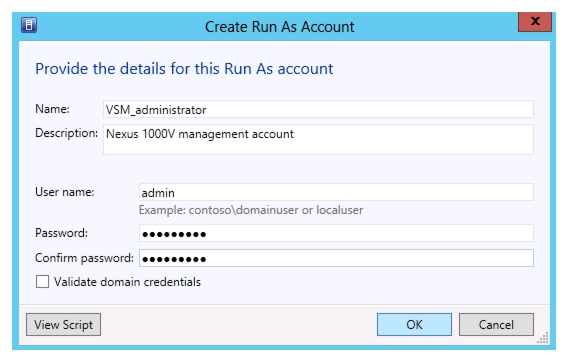The width and height of the screenshot is (569, 363).
Task: Select the Confirm password field
Action: click(x=336, y=258)
